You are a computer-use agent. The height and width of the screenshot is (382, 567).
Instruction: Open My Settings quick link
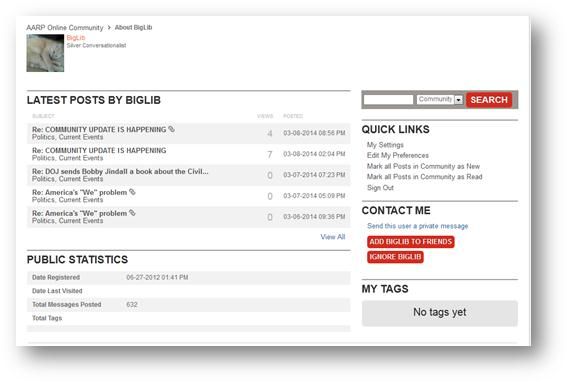[385, 145]
